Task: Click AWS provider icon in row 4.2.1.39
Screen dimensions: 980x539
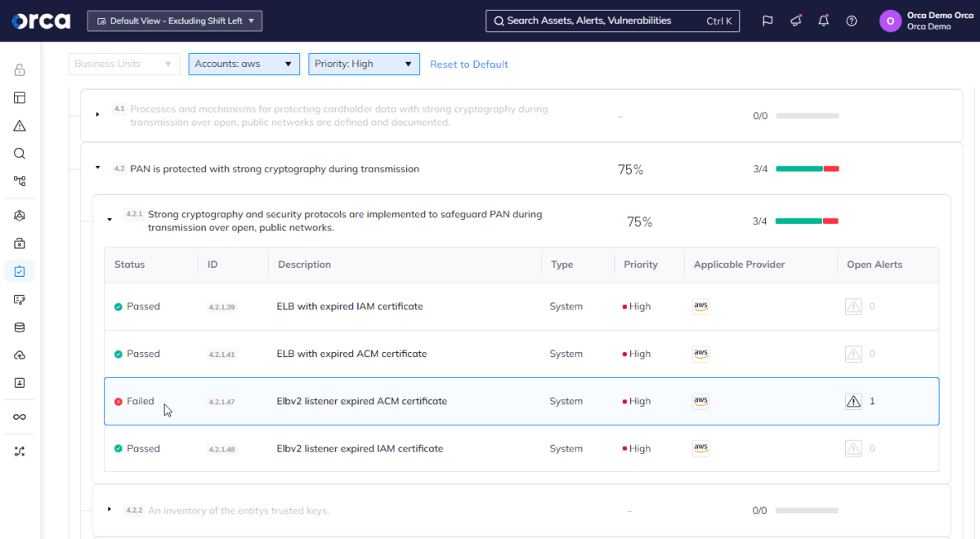Action: click(700, 306)
